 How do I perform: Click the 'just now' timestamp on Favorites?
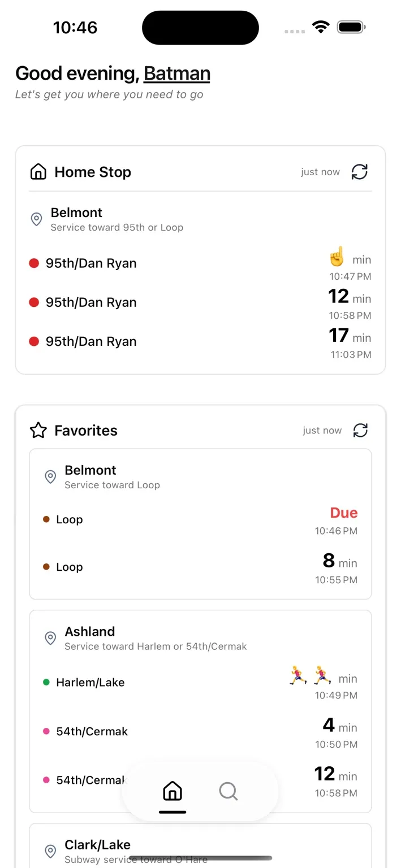coord(322,430)
